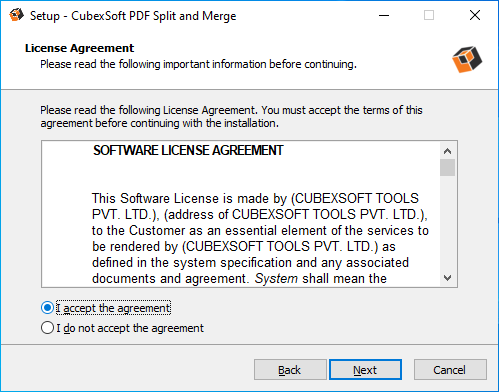Click inside the license agreement text box
The width and height of the screenshot is (499, 392).
pos(241,214)
